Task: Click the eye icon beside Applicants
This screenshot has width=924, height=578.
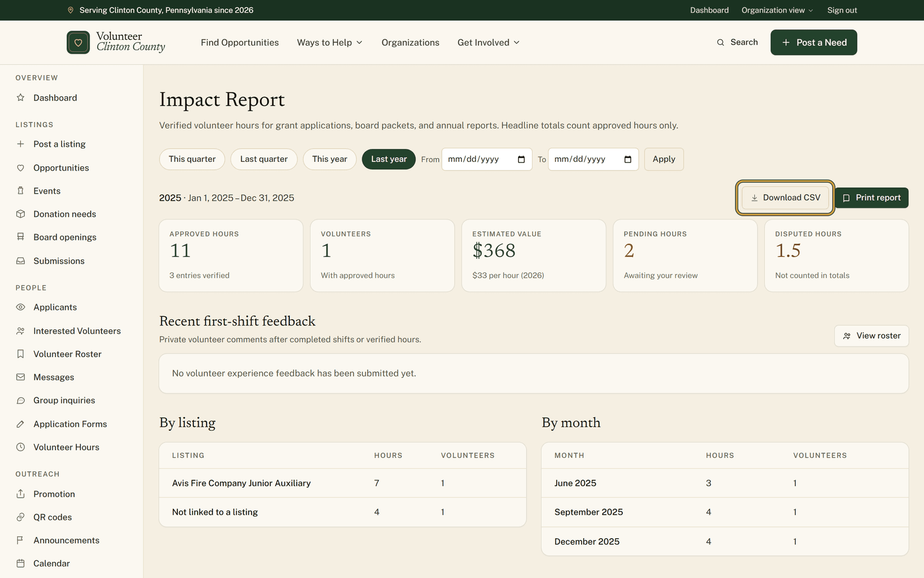Action: [x=21, y=307]
